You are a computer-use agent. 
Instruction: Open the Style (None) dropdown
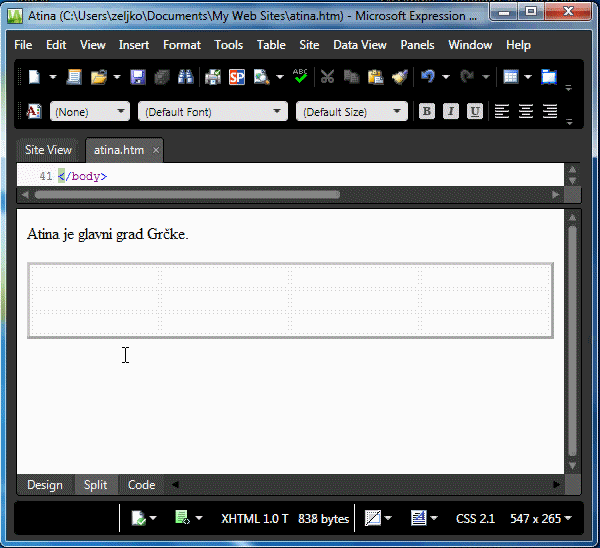[89, 112]
